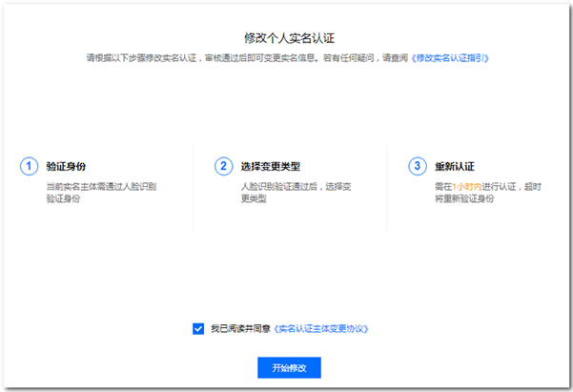Viewport: 573px width, 392px height.
Task: Click the step 1 circle icon
Action: coord(29,166)
